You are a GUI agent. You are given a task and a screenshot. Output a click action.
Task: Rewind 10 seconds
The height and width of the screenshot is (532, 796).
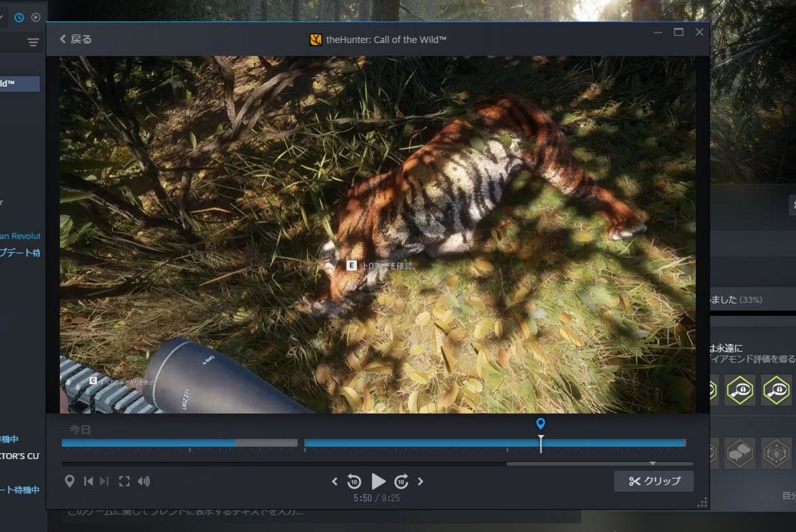pos(354,482)
